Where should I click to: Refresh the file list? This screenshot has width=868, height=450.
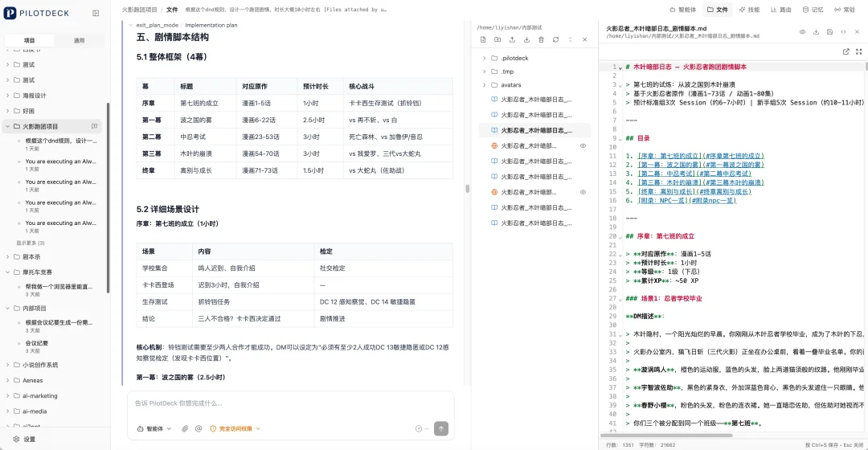click(x=556, y=40)
